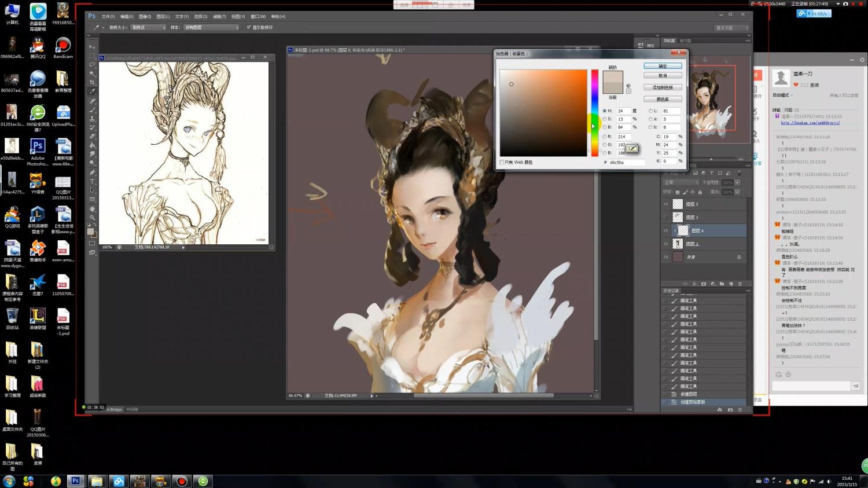Viewport: 868px width, 488px height.
Task: Select the Move tool in Photoshop toolbar
Action: 92,47
